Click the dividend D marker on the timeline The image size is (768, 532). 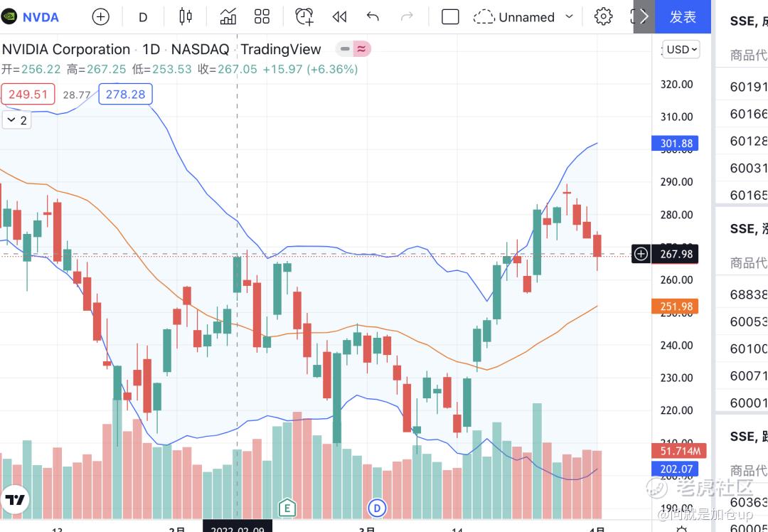coord(377,508)
